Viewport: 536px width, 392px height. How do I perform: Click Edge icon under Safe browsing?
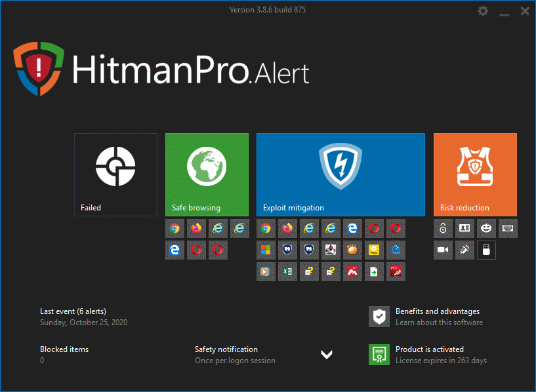click(175, 250)
